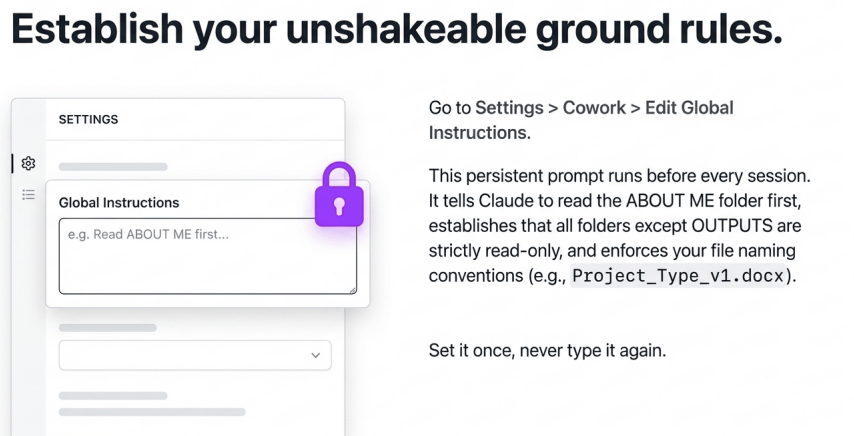Image resolution: width=854 pixels, height=436 pixels.
Task: Click gray placeholder bar under SETTINGS header
Action: [113, 167]
